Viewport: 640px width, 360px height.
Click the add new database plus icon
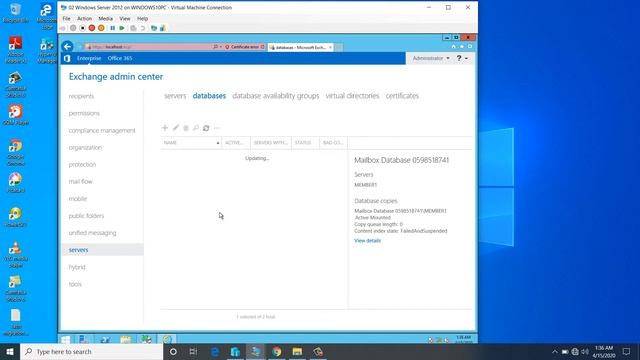tap(165, 128)
